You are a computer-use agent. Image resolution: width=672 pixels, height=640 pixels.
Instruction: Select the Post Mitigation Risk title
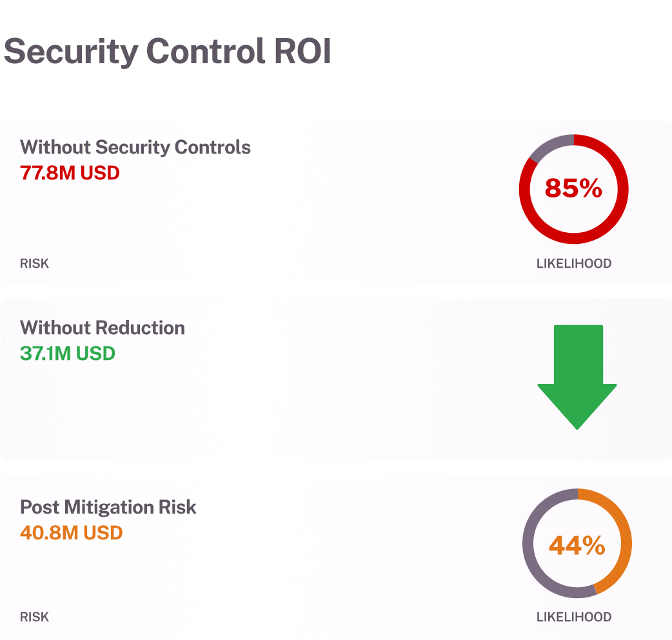click(x=108, y=507)
